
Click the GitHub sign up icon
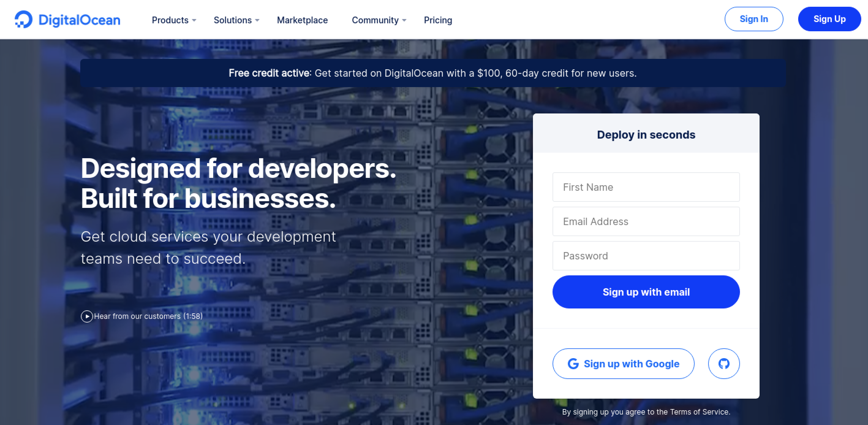tap(724, 364)
